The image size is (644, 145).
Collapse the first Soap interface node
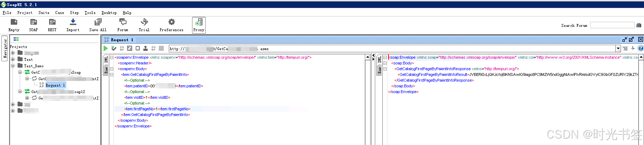[20, 72]
